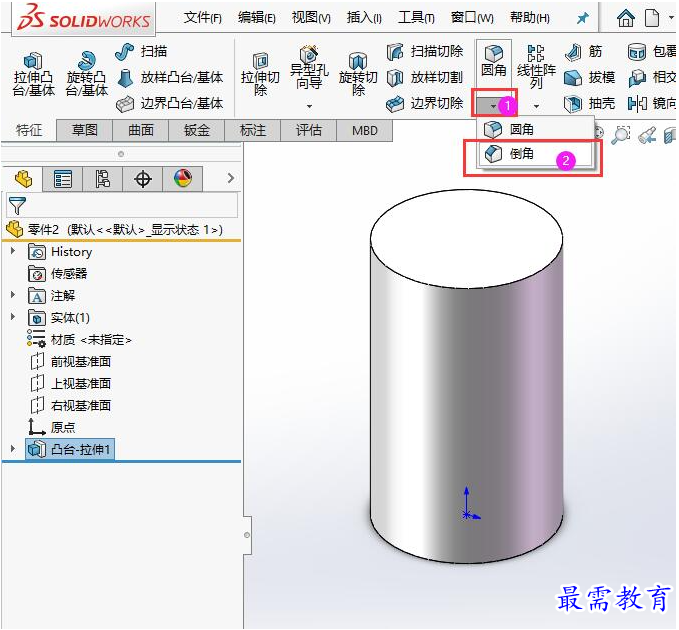Expand the 凸台-拉伸1 feature node
Viewport: 679px width, 630px height.
(13, 449)
